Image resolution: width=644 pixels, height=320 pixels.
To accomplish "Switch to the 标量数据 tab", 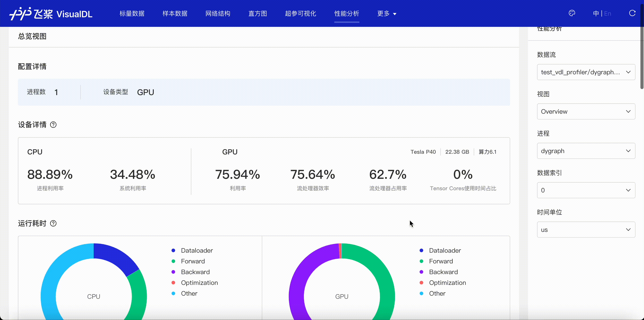I will pyautogui.click(x=132, y=13).
